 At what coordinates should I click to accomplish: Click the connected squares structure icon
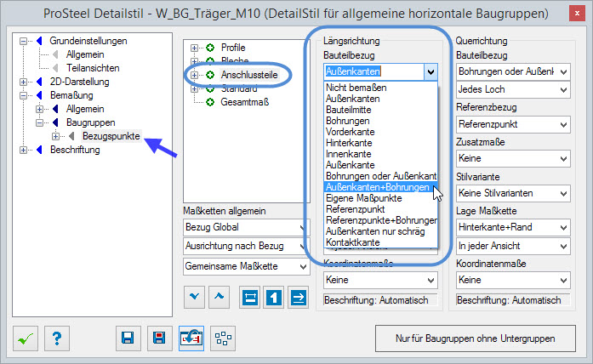[x=223, y=338]
